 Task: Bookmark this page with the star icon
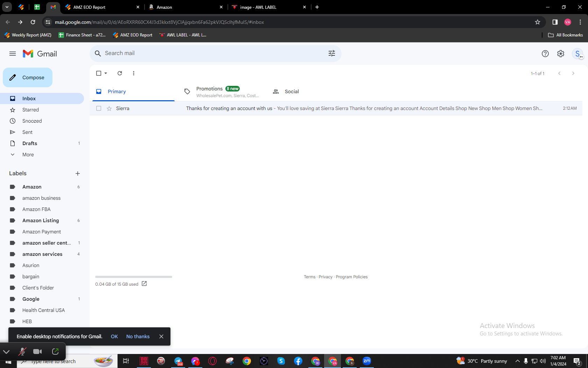tap(538, 22)
